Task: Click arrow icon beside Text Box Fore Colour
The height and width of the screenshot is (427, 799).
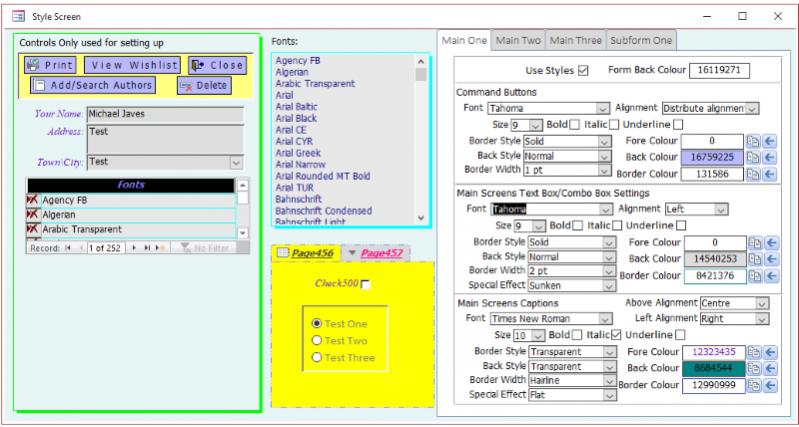Action: tap(770, 242)
